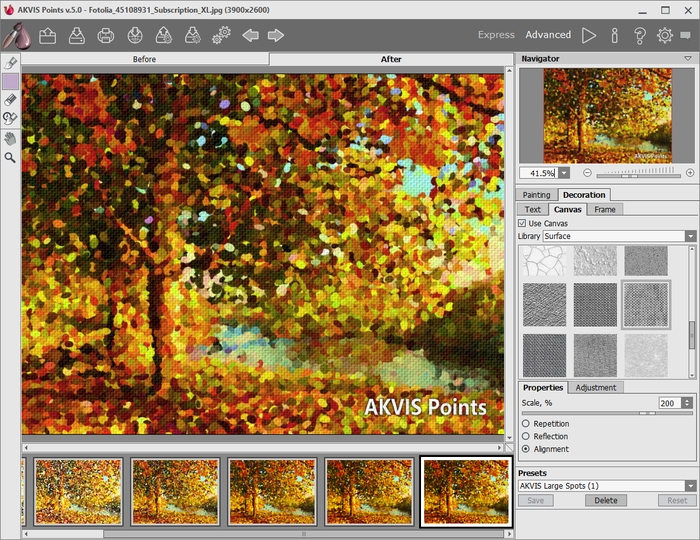Image resolution: width=700 pixels, height=540 pixels.
Task: Open zoom percentage dropdown
Action: 564,173
